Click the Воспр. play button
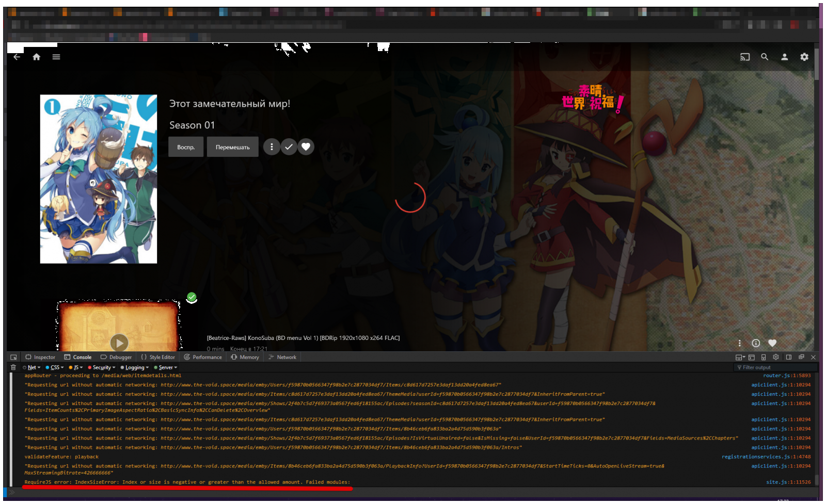The image size is (826, 504). point(185,147)
